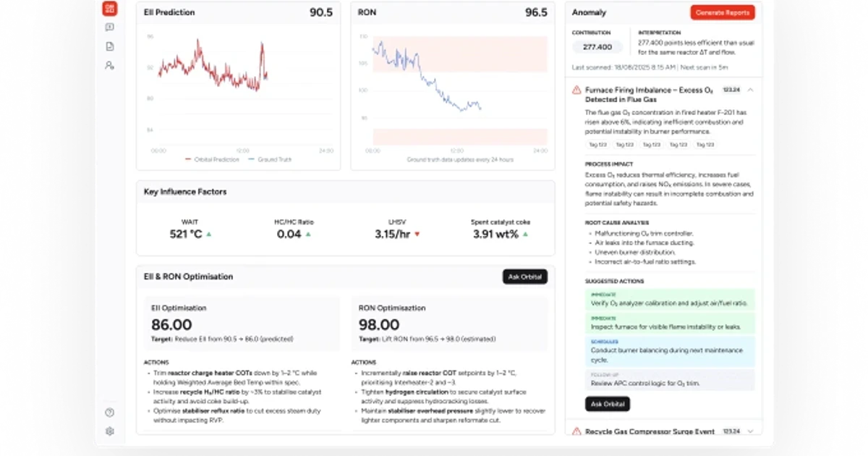The height and width of the screenshot is (456, 868).
Task: Click the Generate Reports button
Action: [723, 12]
